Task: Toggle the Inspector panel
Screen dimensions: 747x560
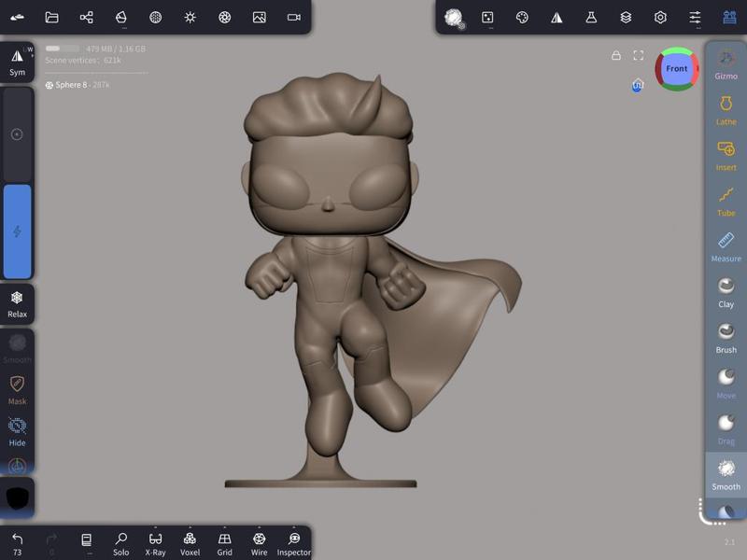Action: (x=294, y=544)
